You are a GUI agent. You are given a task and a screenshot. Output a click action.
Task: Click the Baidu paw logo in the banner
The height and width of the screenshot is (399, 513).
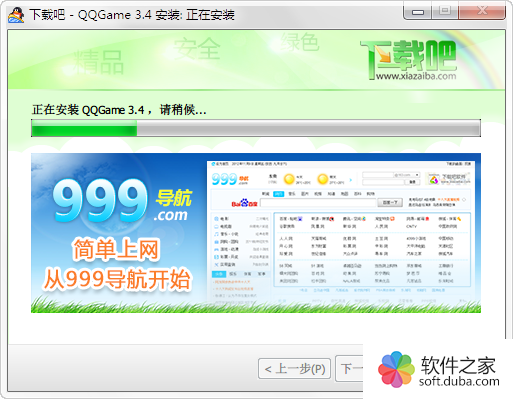coord(245,203)
